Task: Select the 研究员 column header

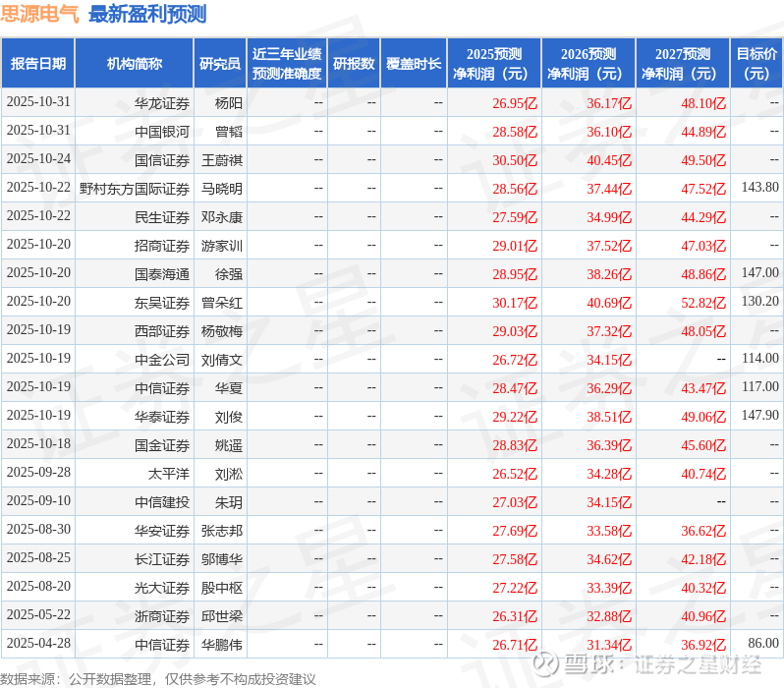Action: (x=220, y=64)
